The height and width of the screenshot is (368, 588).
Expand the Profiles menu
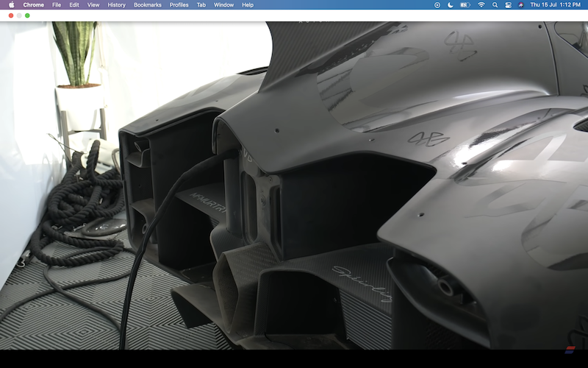[179, 4]
